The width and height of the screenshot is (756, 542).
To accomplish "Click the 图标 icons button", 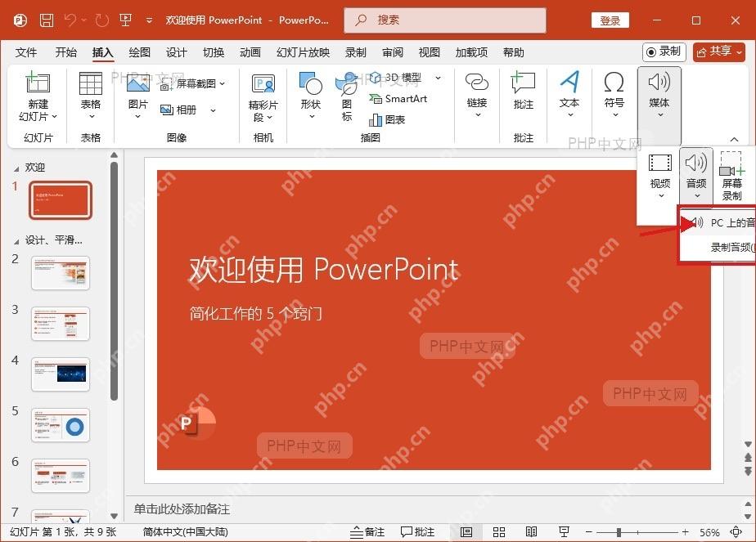I will (x=347, y=96).
